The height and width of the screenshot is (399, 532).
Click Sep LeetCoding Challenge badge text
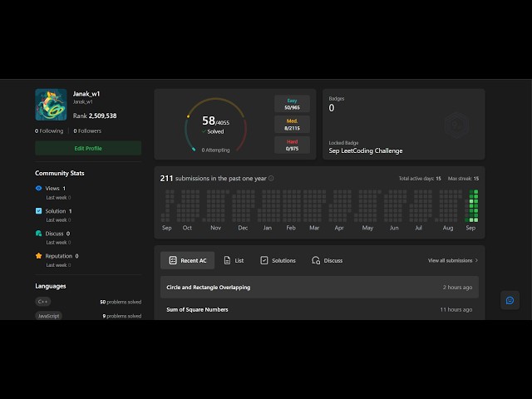[x=366, y=150]
